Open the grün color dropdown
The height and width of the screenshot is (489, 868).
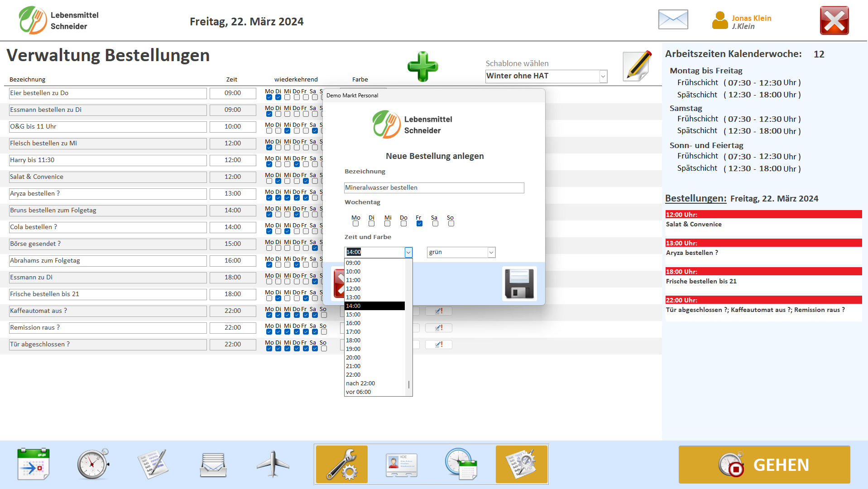(491, 253)
